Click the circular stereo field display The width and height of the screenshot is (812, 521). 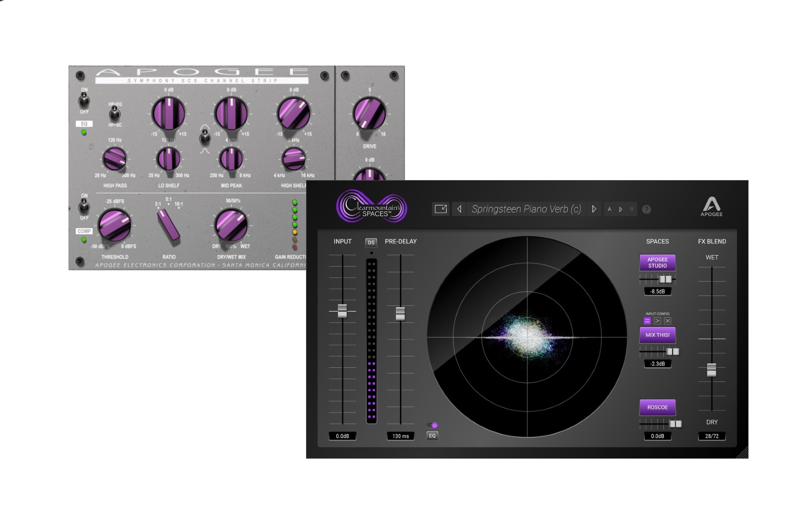point(527,337)
